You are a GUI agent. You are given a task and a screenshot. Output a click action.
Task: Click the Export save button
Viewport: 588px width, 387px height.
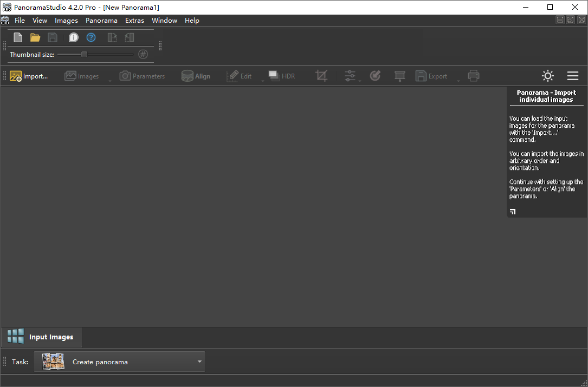click(431, 76)
